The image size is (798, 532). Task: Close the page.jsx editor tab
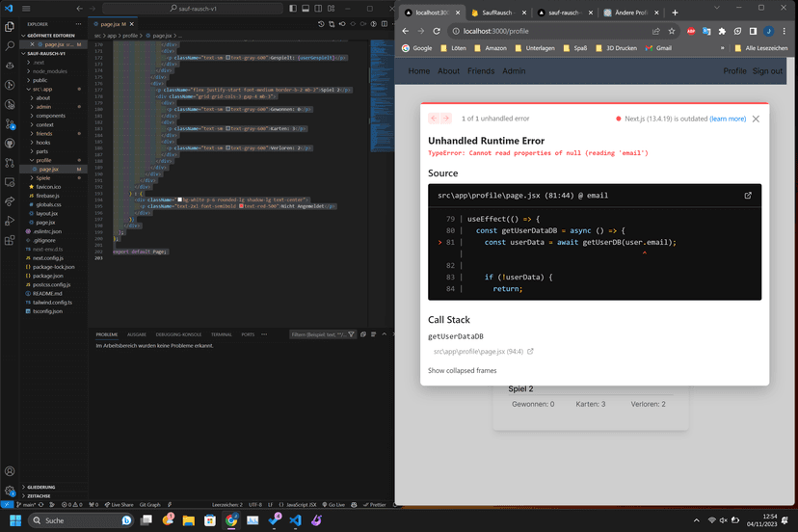[x=132, y=24]
